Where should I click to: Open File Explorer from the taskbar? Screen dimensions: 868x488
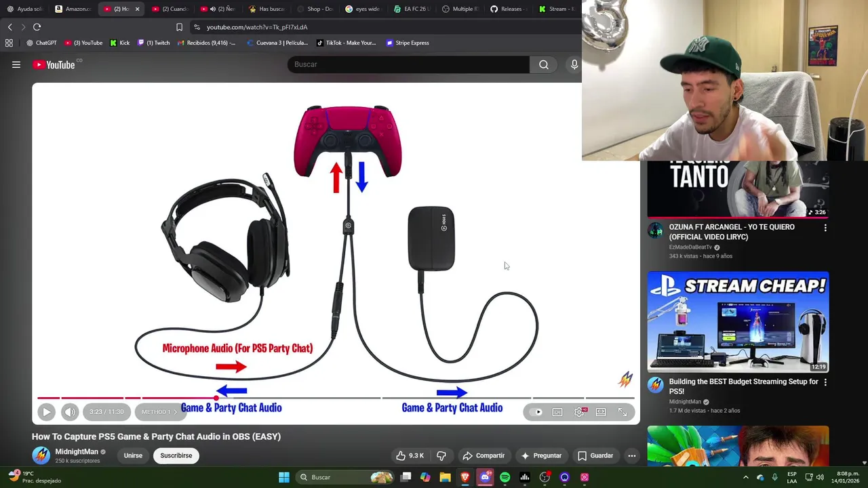point(445,477)
